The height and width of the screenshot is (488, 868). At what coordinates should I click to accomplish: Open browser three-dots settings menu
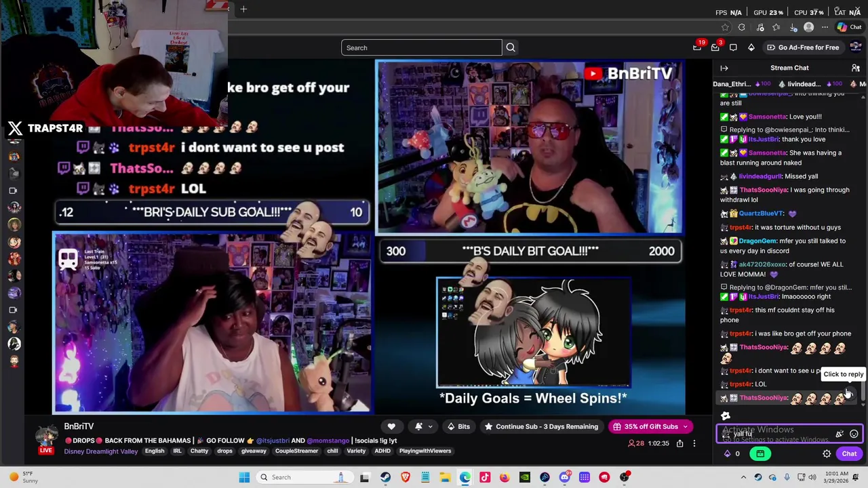(x=825, y=27)
